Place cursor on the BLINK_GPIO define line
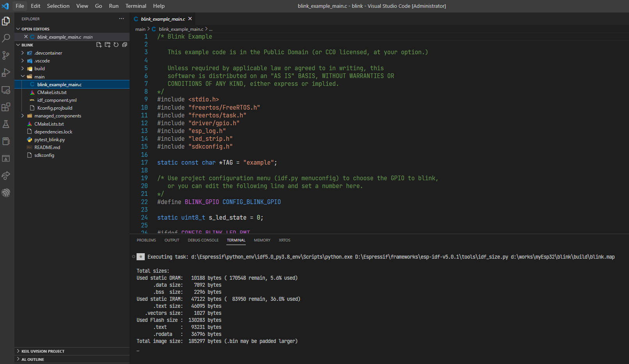This screenshot has height=364, width=629. [x=219, y=202]
